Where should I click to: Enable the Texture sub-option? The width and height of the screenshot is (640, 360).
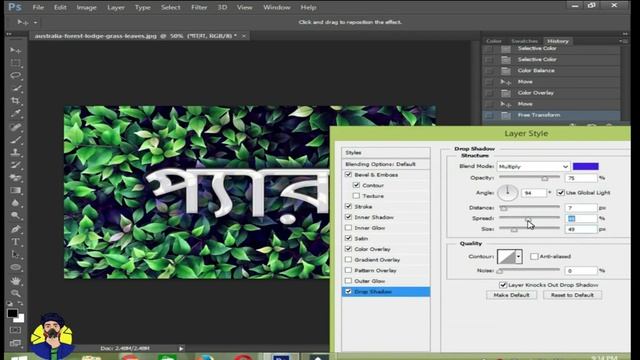pyautogui.click(x=356, y=196)
